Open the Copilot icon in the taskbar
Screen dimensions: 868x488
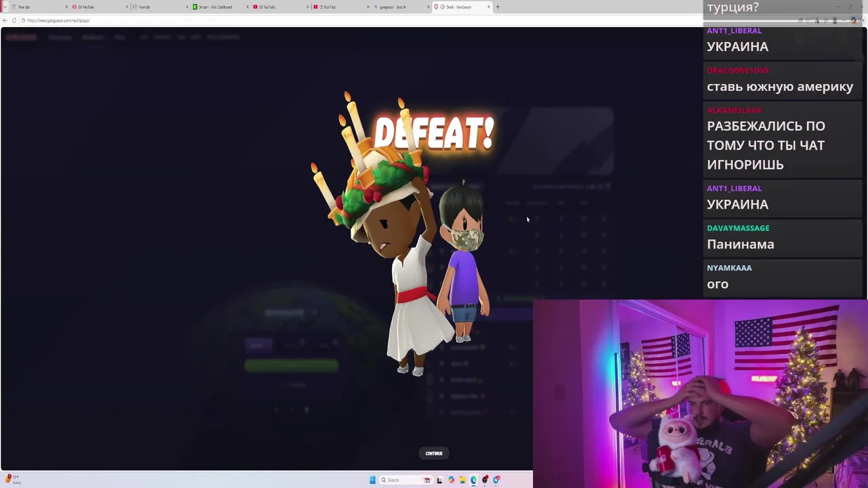[451, 480]
